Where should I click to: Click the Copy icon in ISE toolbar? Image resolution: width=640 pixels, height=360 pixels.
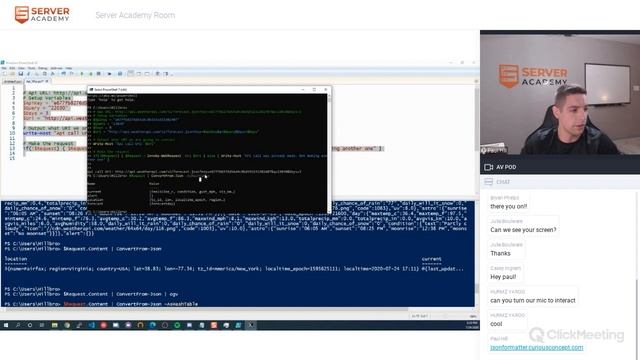[x=37, y=73]
